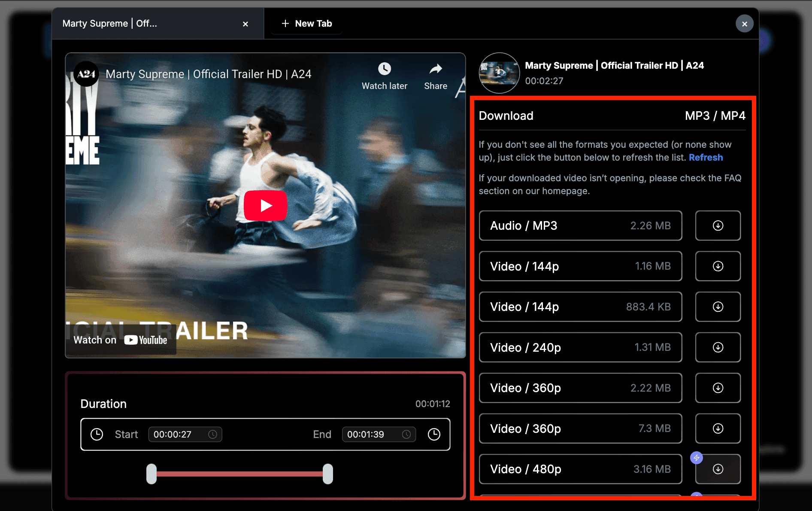The height and width of the screenshot is (511, 812).
Task: Select the Video / 144p 1.16 MB row
Action: pos(580,266)
